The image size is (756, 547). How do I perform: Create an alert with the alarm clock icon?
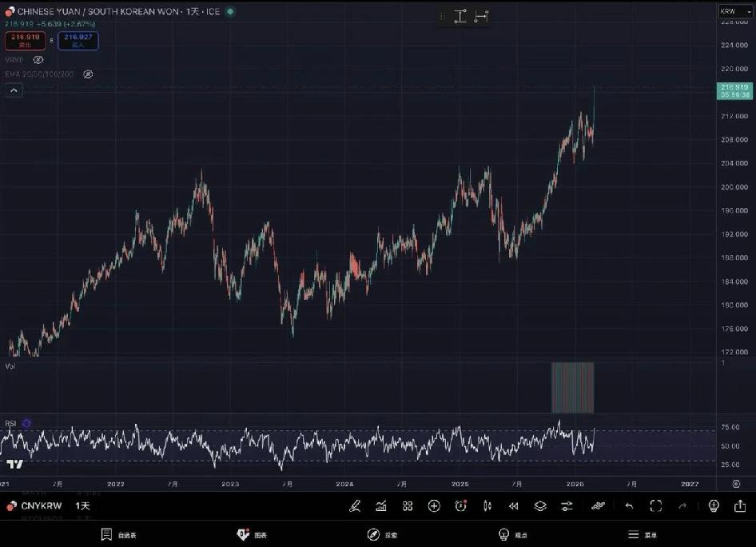[x=460, y=505]
